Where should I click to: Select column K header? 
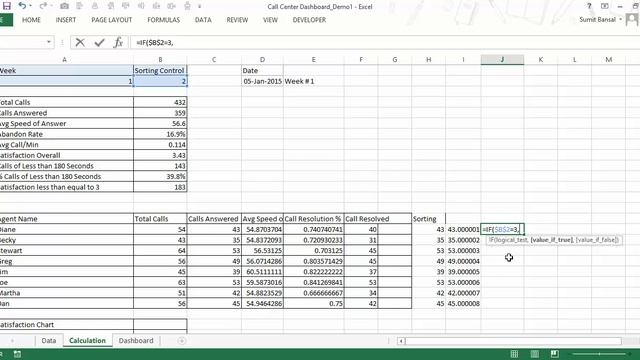pos(541,60)
